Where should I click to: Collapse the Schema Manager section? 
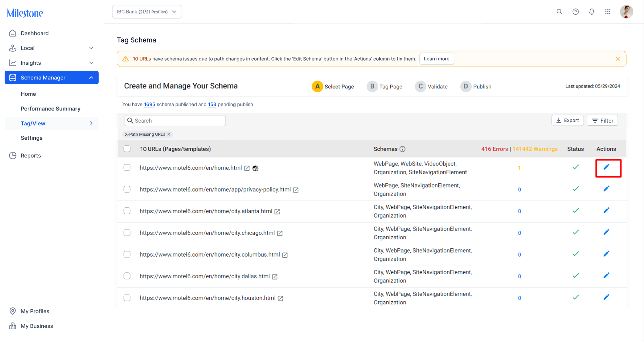point(91,78)
